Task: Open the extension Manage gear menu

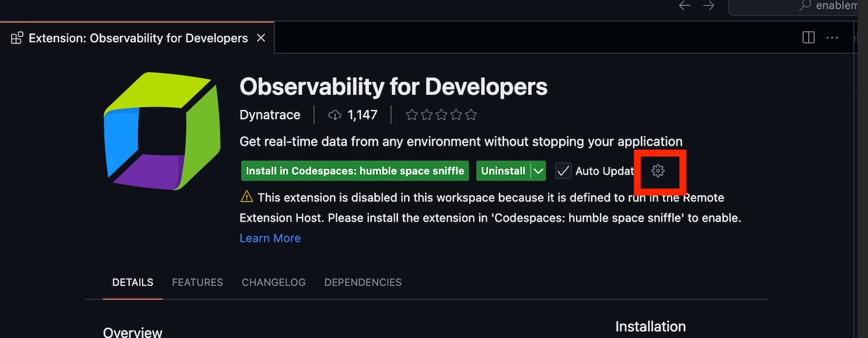Action: coord(658,171)
